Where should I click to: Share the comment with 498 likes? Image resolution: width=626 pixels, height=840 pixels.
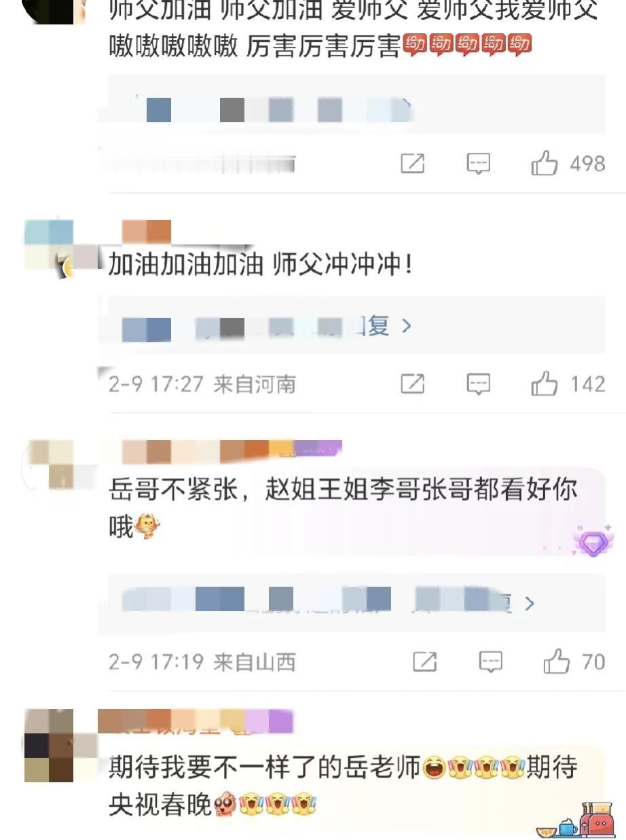tap(413, 164)
